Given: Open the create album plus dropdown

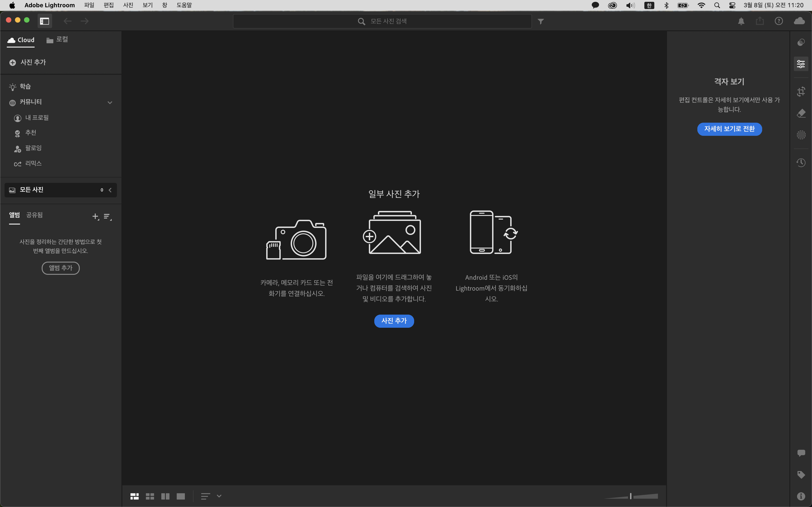Looking at the screenshot, I should tap(96, 217).
